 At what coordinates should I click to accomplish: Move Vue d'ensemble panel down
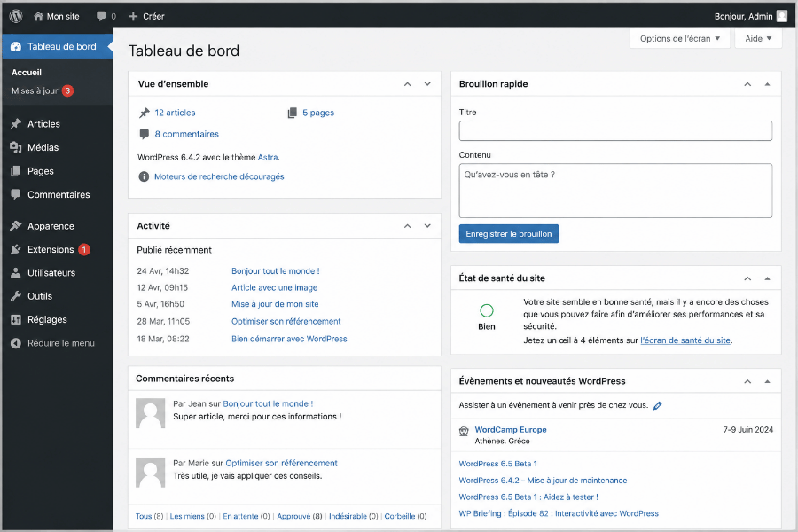click(x=427, y=84)
